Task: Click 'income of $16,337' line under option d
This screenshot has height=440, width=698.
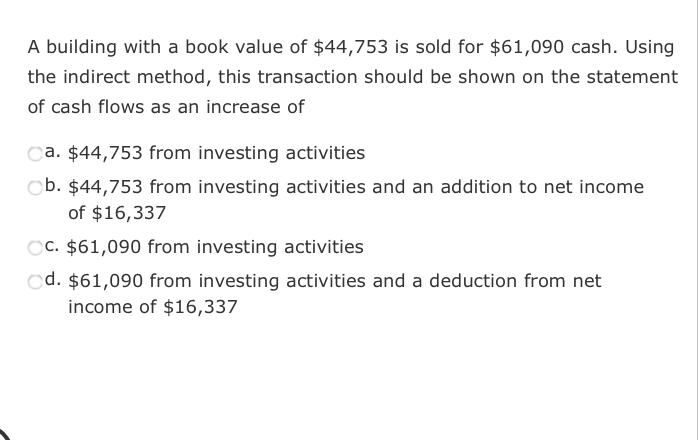Action: (152, 307)
